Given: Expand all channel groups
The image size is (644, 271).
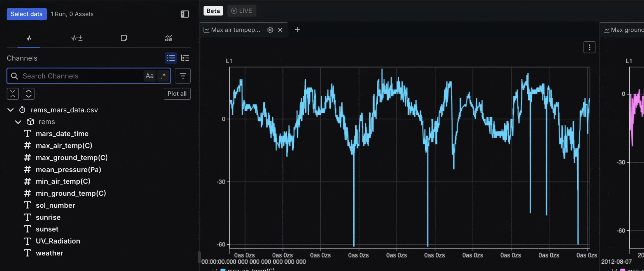Looking at the screenshot, I should coord(29,94).
